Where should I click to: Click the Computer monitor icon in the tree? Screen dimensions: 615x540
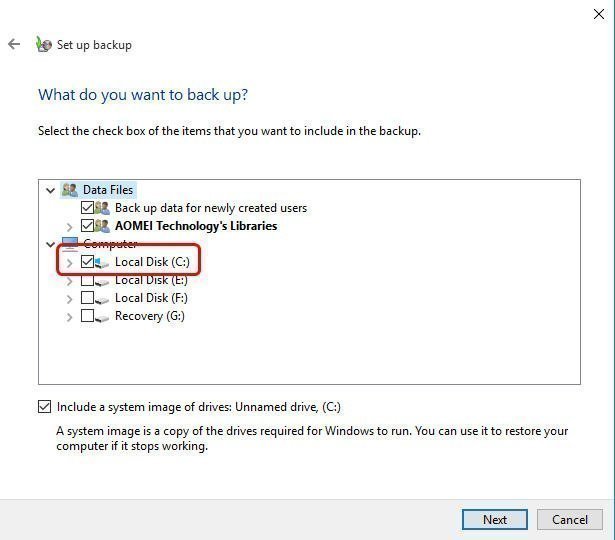69,243
